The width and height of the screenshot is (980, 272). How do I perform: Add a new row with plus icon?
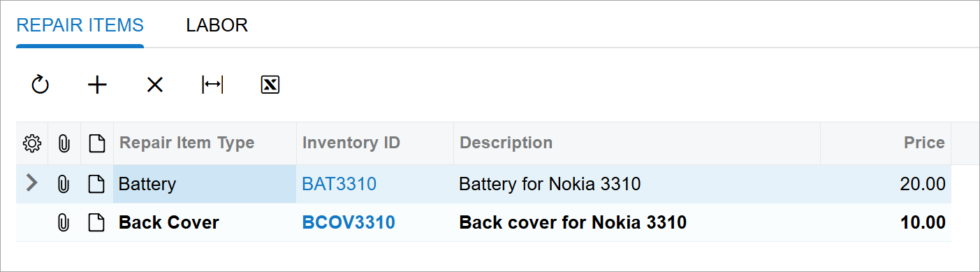(x=97, y=85)
